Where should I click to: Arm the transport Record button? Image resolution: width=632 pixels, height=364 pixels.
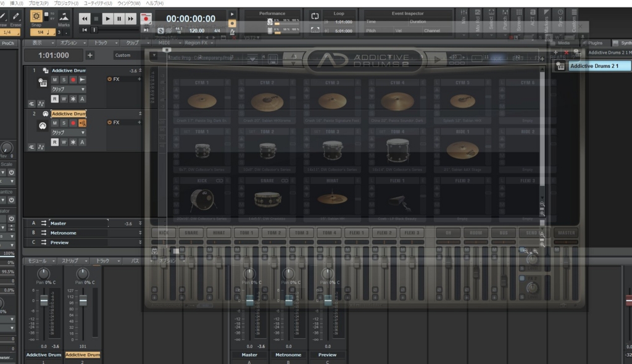click(x=146, y=19)
